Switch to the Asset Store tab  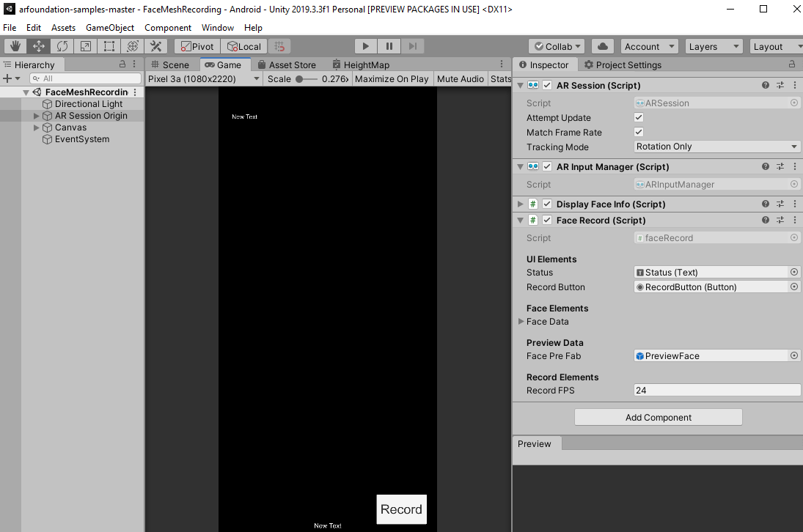pos(287,65)
